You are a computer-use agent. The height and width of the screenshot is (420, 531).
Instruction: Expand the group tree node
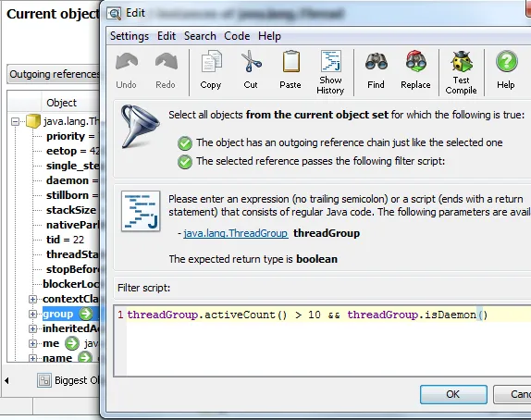pyautogui.click(x=32, y=314)
